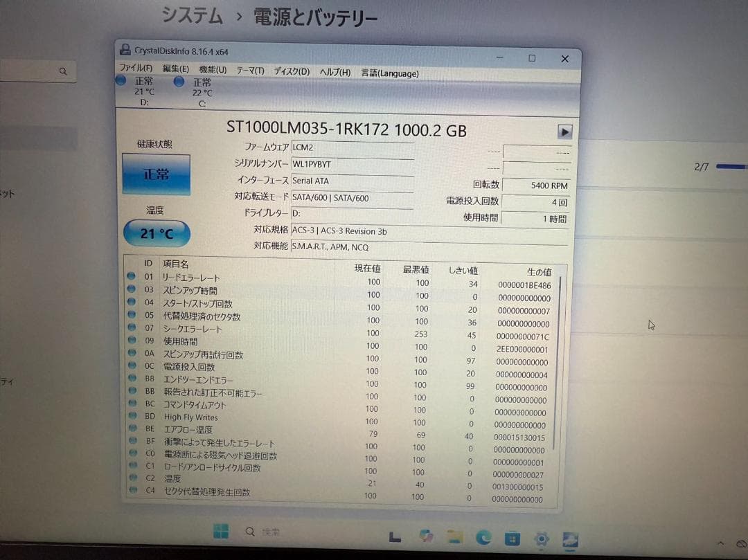
Task: Click the taskbar 検索 search box
Action: [x=263, y=533]
